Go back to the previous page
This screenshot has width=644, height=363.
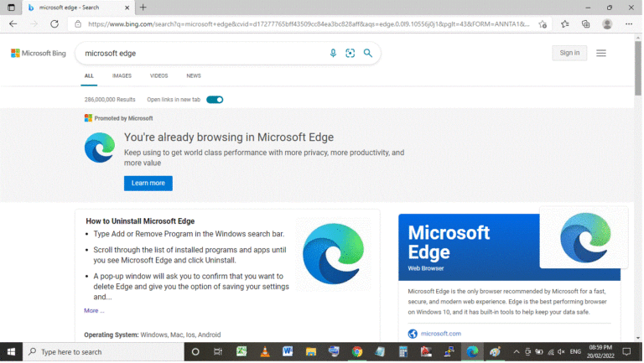[13, 23]
